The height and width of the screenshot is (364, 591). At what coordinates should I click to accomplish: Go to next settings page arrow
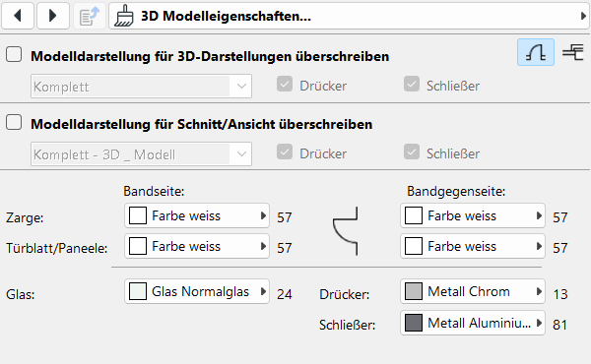click(53, 16)
